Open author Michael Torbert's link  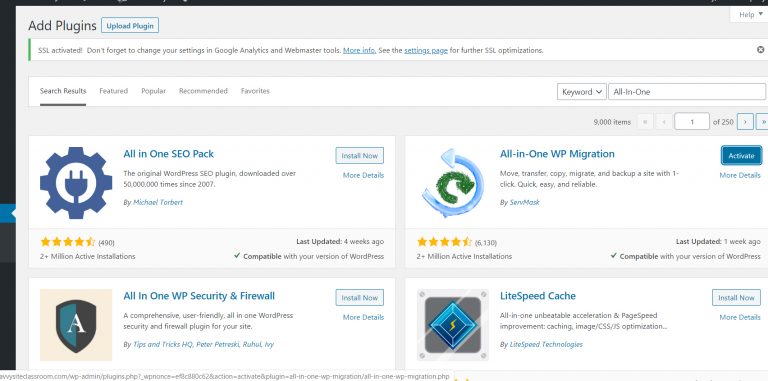[x=158, y=202]
